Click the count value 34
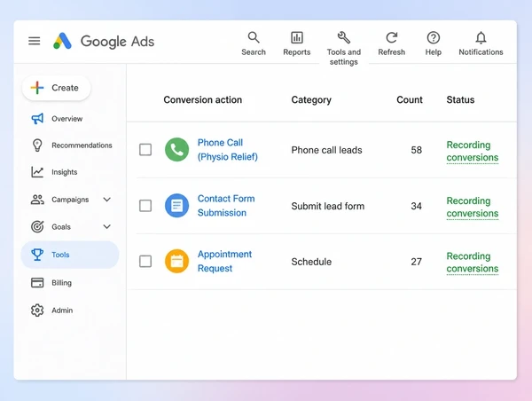The height and width of the screenshot is (401, 532). (417, 206)
